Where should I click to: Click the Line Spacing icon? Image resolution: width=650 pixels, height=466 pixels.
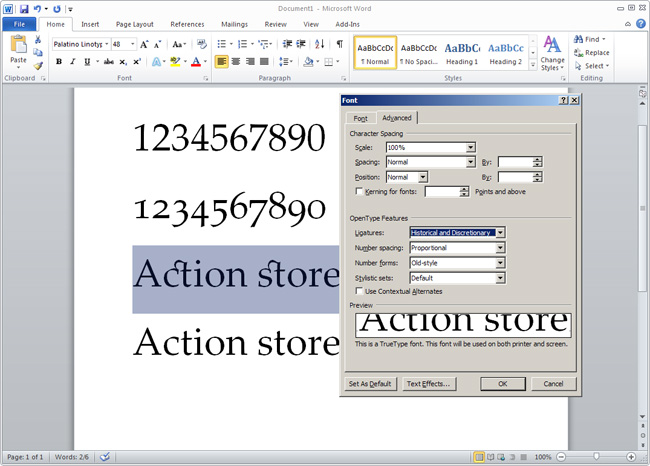tap(283, 62)
